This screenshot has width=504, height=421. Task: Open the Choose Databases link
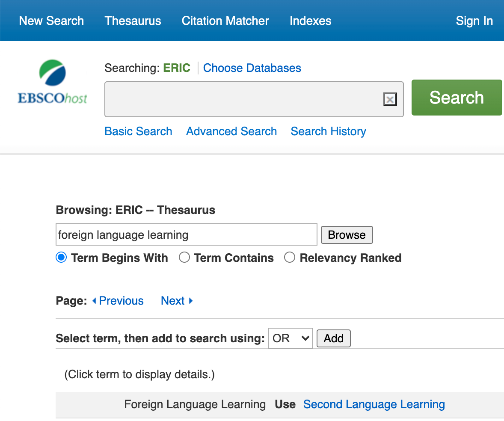pos(252,68)
